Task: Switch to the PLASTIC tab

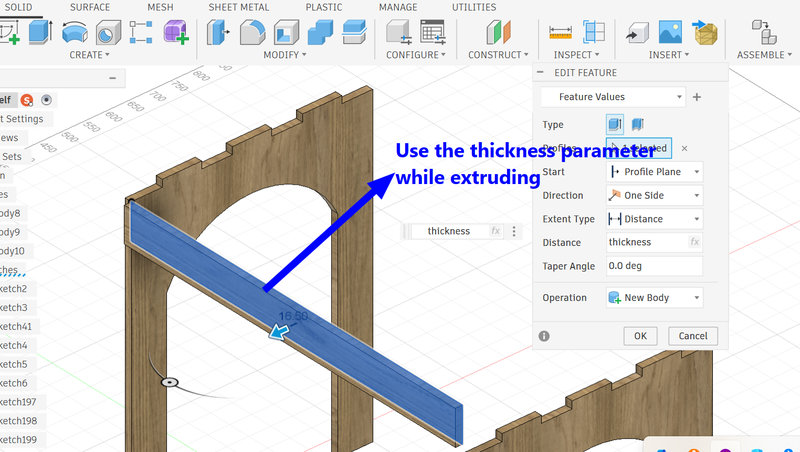Action: 323,7
